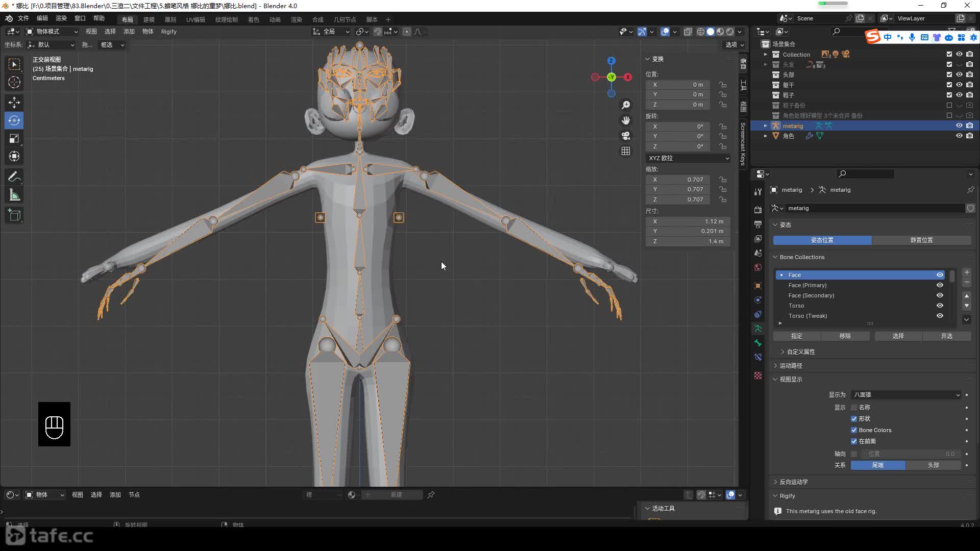Toggle X-ray display icon
Screen dimensions: 980x551
[688, 32]
